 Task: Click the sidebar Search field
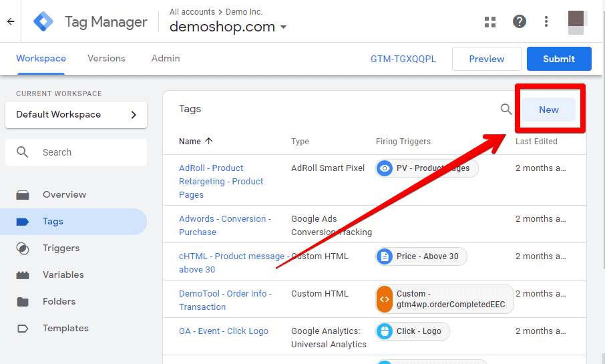point(76,152)
